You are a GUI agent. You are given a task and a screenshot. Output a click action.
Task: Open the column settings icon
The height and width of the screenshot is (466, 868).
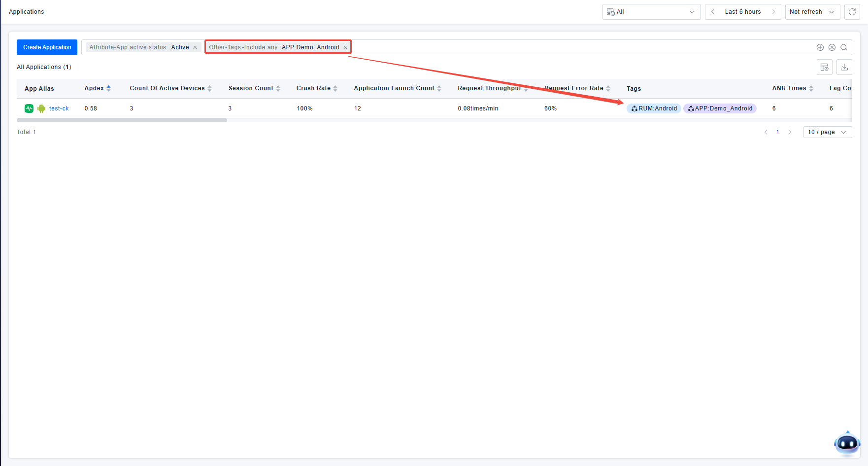[825, 67]
